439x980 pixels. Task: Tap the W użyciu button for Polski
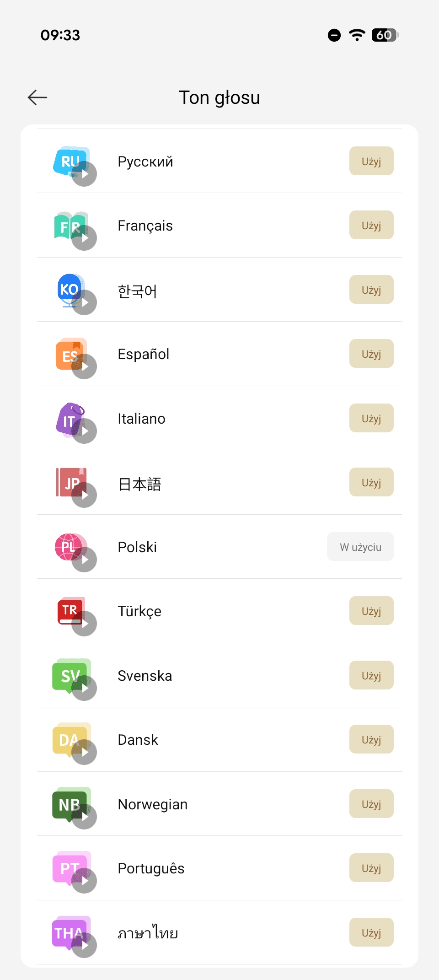(360, 547)
